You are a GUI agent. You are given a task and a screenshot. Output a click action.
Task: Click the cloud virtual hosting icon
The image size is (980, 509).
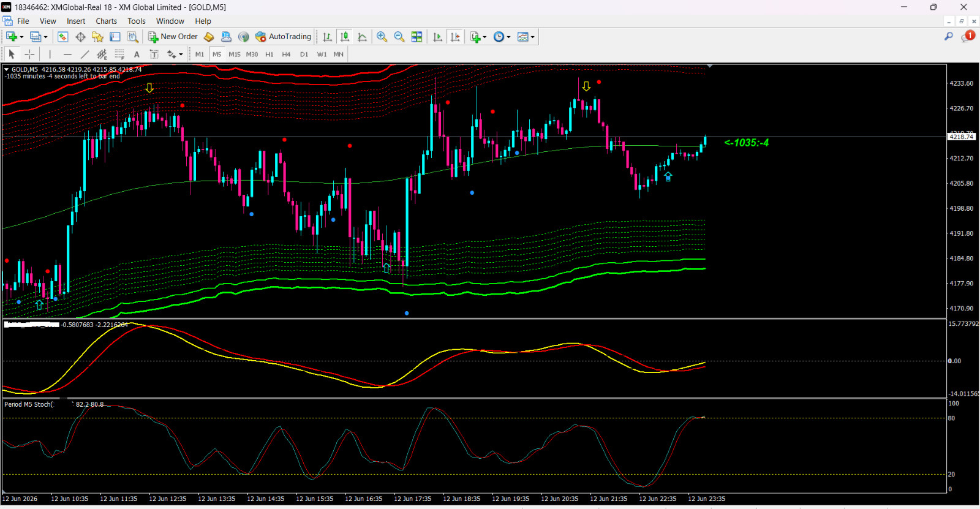226,37
